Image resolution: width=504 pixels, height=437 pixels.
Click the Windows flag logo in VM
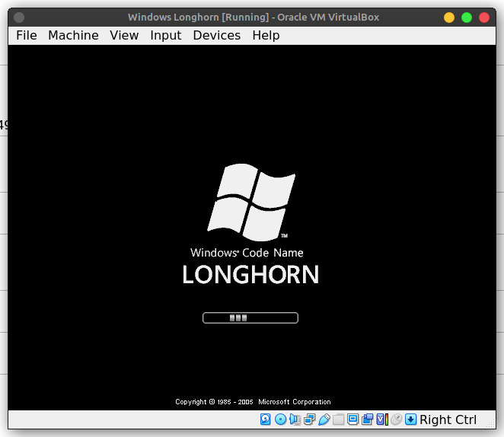point(251,202)
